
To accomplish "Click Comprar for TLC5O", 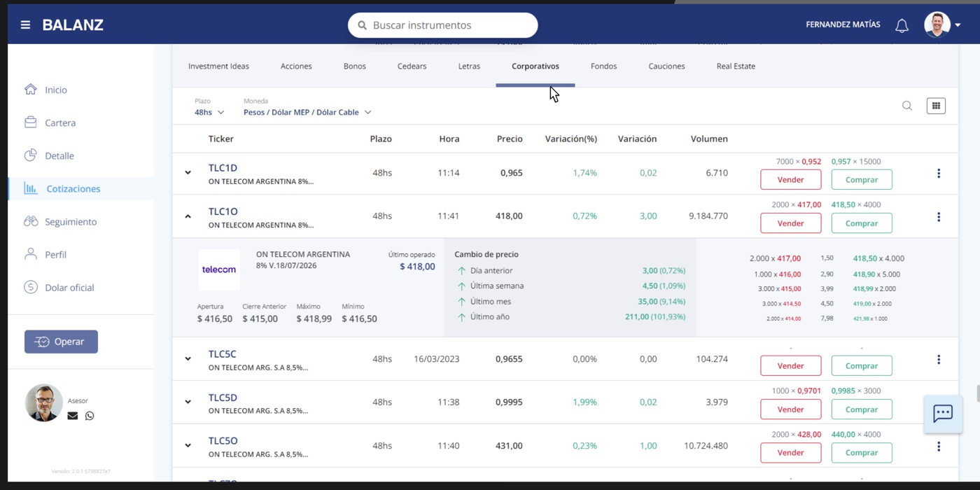I will pyautogui.click(x=862, y=452).
